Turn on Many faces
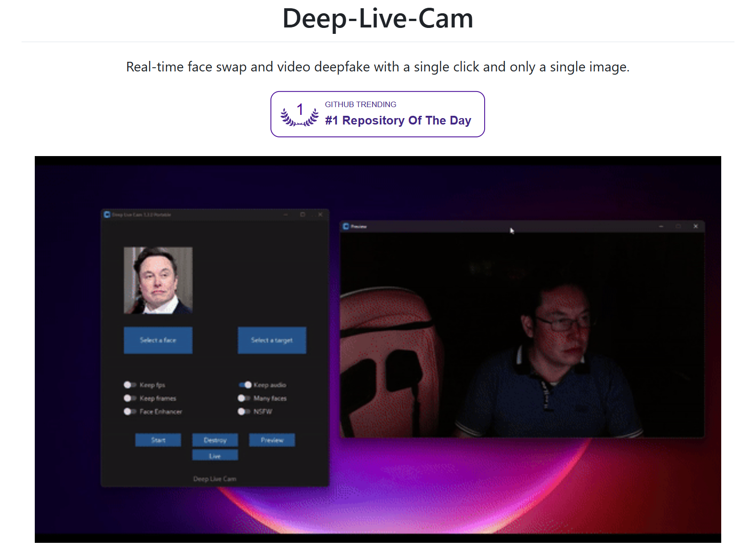 pyautogui.click(x=242, y=398)
